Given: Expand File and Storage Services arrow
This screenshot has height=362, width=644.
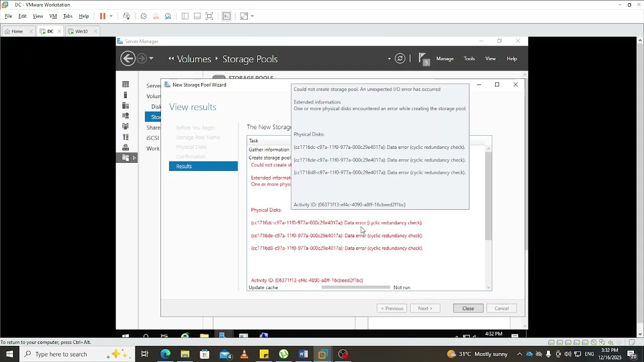Looking at the screenshot, I should click(x=134, y=158).
